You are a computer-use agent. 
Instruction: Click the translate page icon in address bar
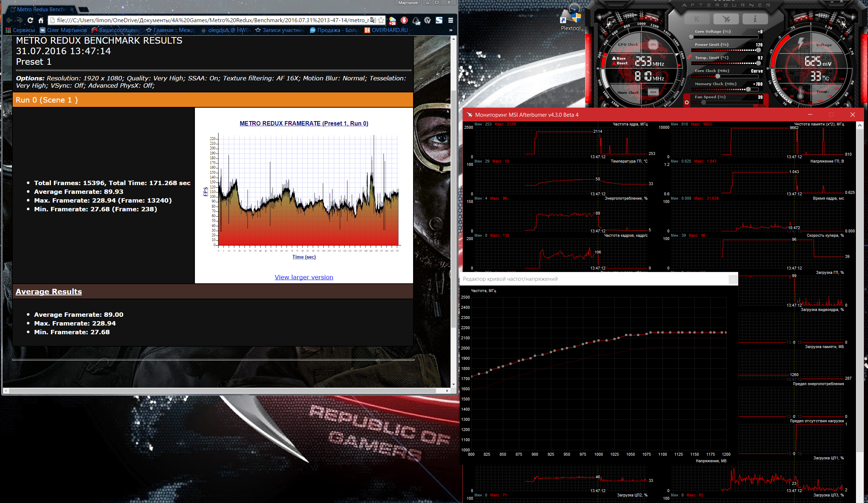click(x=373, y=20)
